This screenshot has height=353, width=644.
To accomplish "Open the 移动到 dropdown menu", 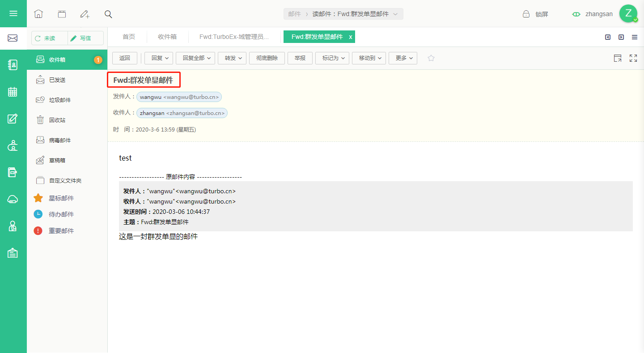I will coord(369,58).
